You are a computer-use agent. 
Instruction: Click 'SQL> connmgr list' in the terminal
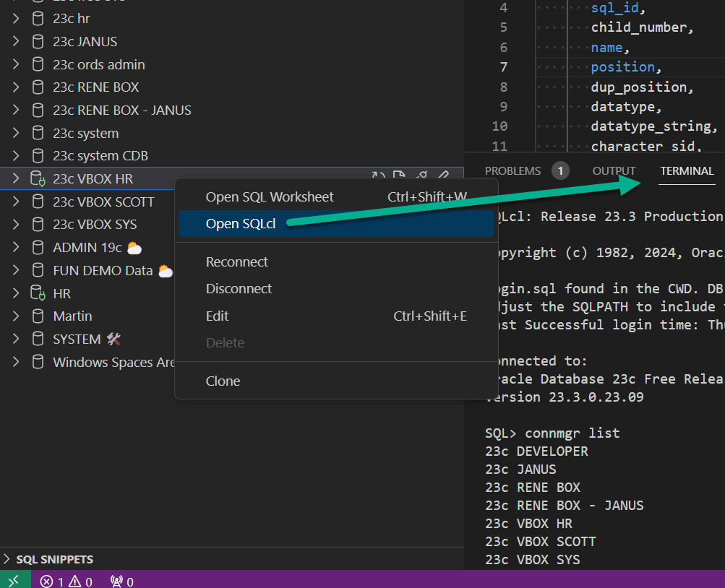coord(552,433)
